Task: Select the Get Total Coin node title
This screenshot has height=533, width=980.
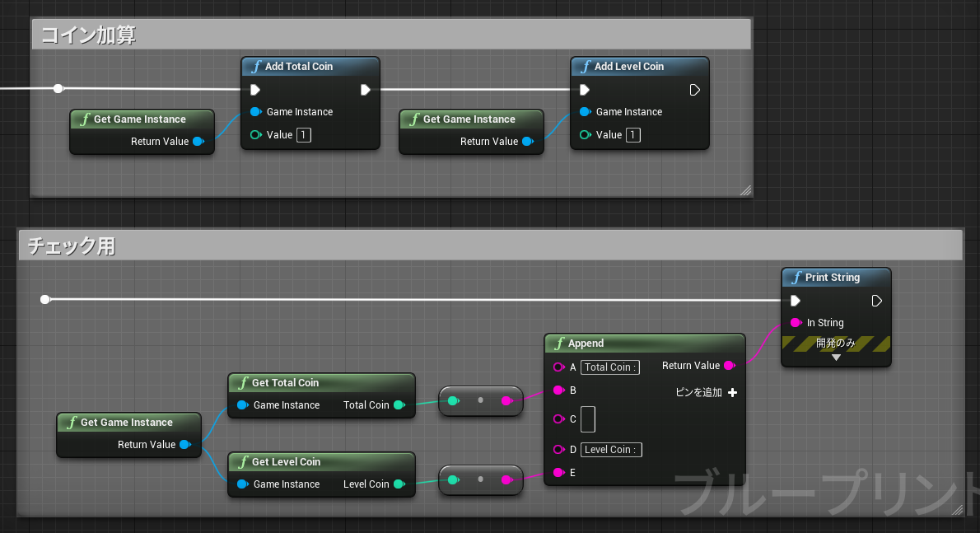Action: [285, 382]
